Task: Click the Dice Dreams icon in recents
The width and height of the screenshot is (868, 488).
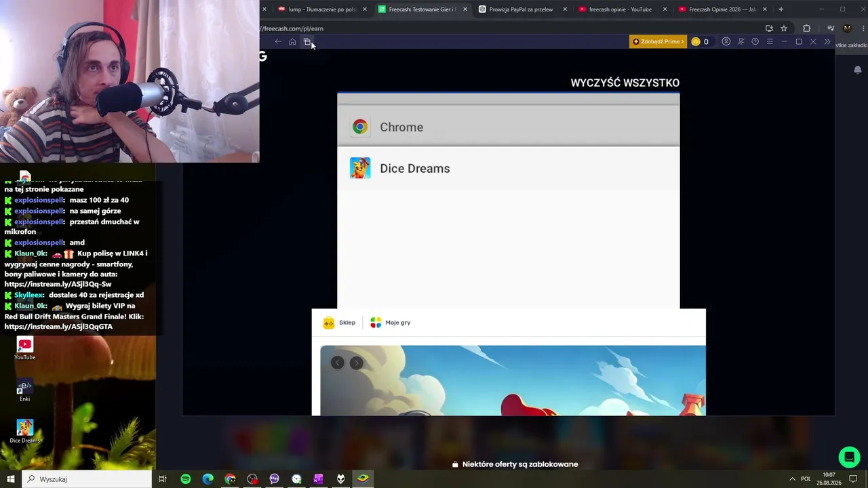Action: (x=360, y=168)
